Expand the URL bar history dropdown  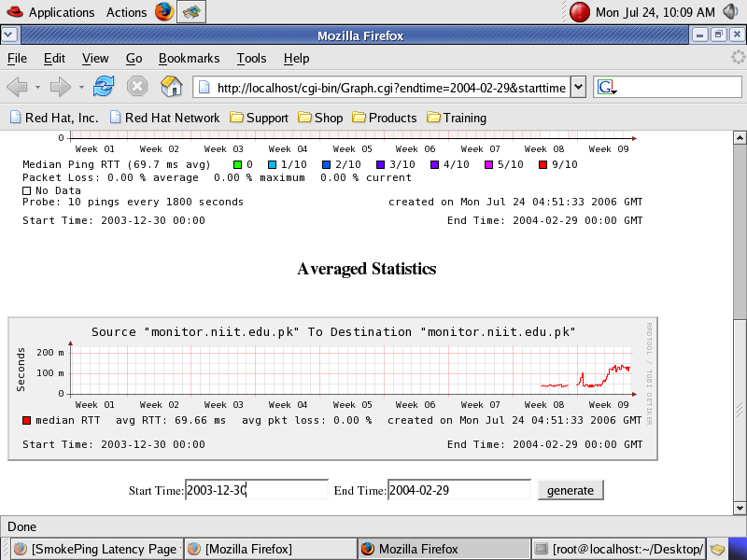click(578, 87)
